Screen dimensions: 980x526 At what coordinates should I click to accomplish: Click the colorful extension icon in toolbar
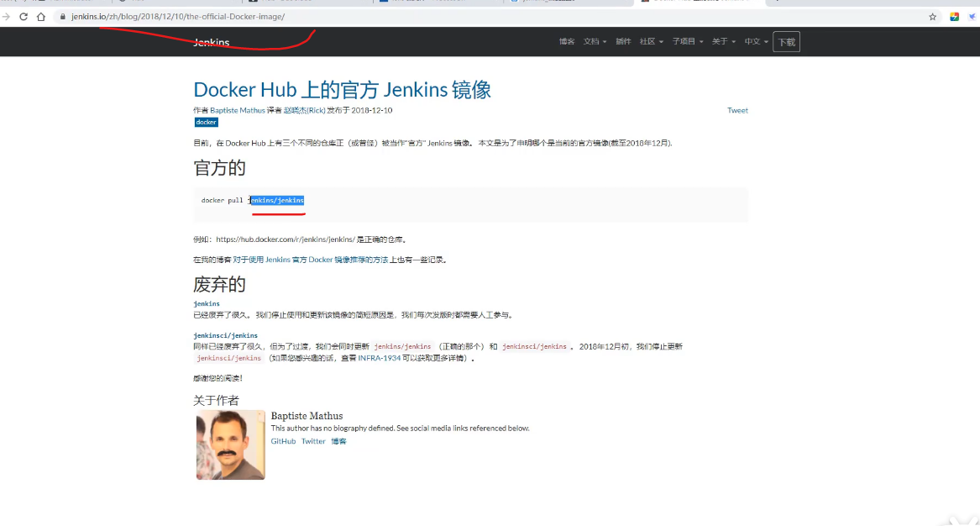click(954, 17)
